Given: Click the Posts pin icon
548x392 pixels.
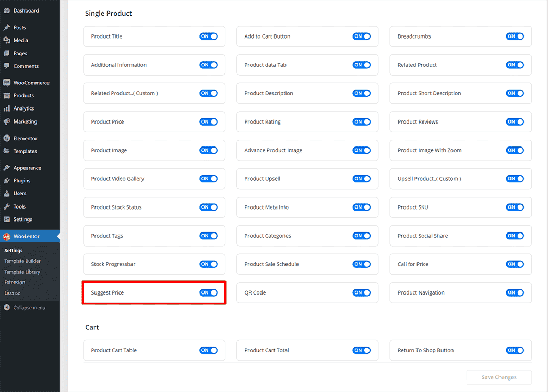Looking at the screenshot, I should (7, 28).
